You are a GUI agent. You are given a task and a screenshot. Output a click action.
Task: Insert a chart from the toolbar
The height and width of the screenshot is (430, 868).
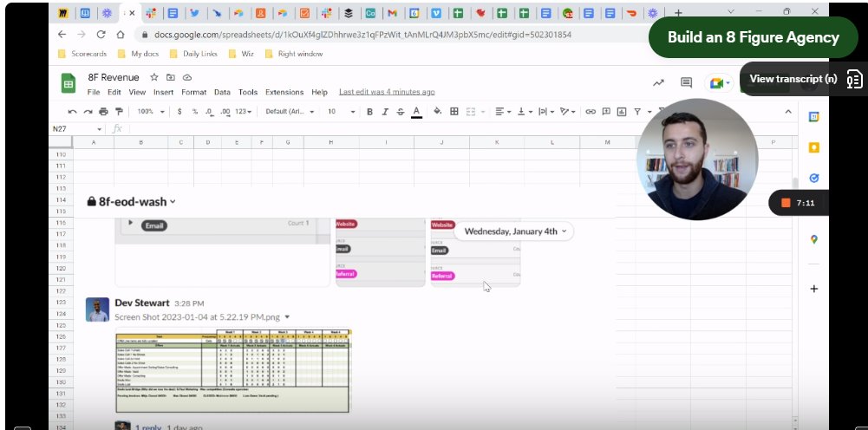(622, 112)
